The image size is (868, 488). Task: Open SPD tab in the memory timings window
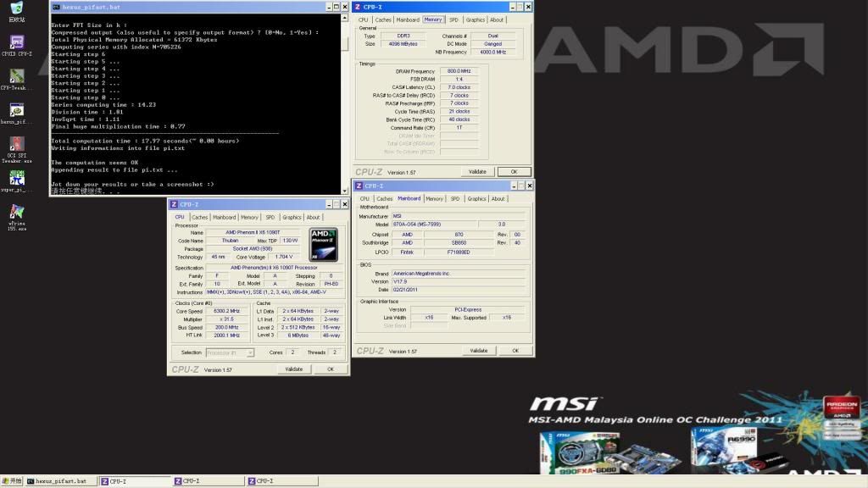pyautogui.click(x=453, y=19)
